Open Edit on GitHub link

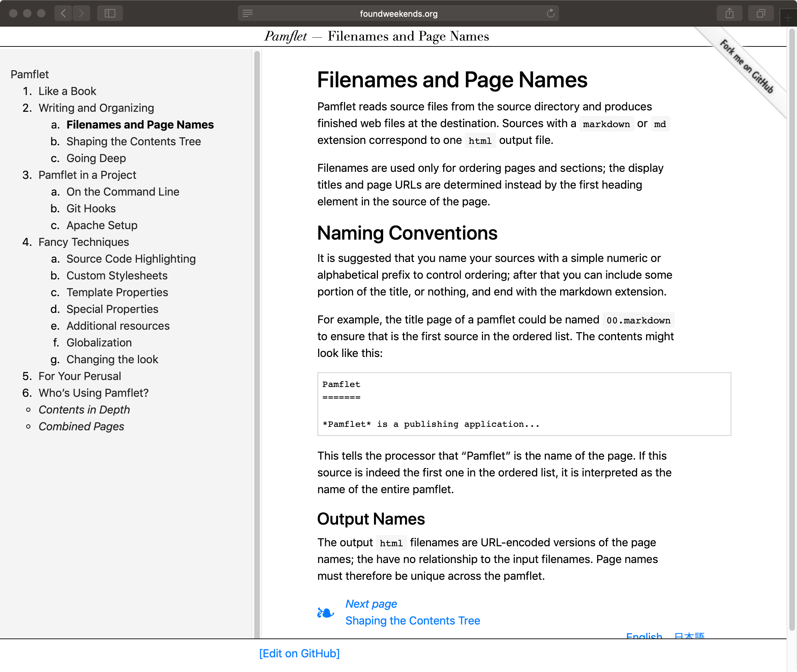coord(299,653)
